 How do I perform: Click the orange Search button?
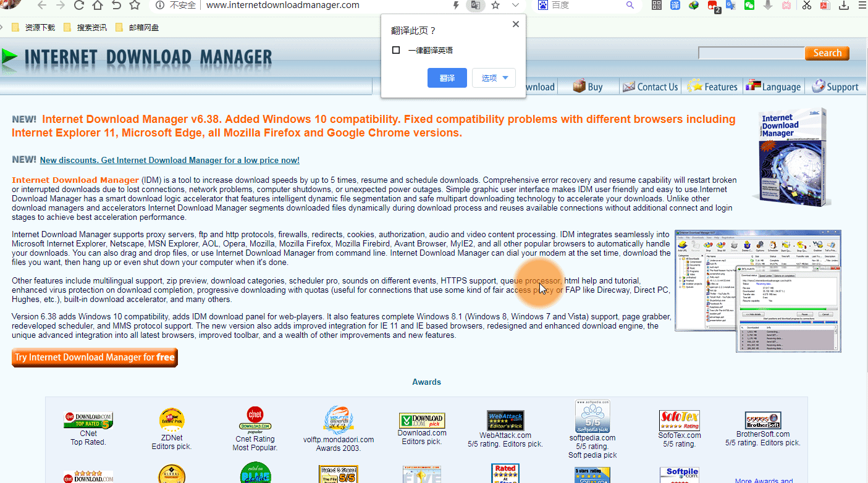pyautogui.click(x=827, y=53)
